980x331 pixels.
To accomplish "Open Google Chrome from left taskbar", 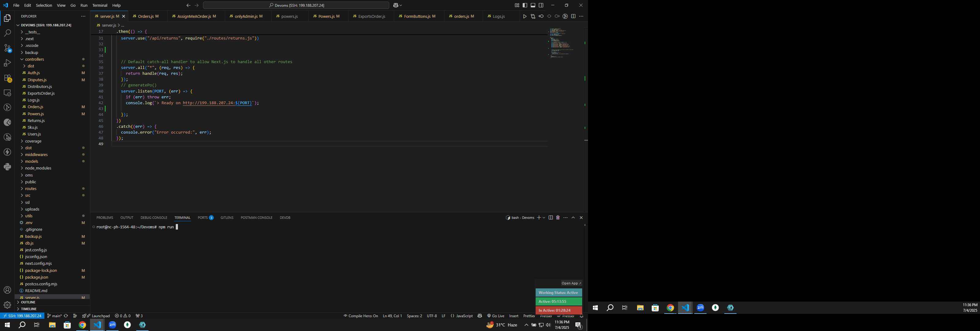I will [82, 325].
